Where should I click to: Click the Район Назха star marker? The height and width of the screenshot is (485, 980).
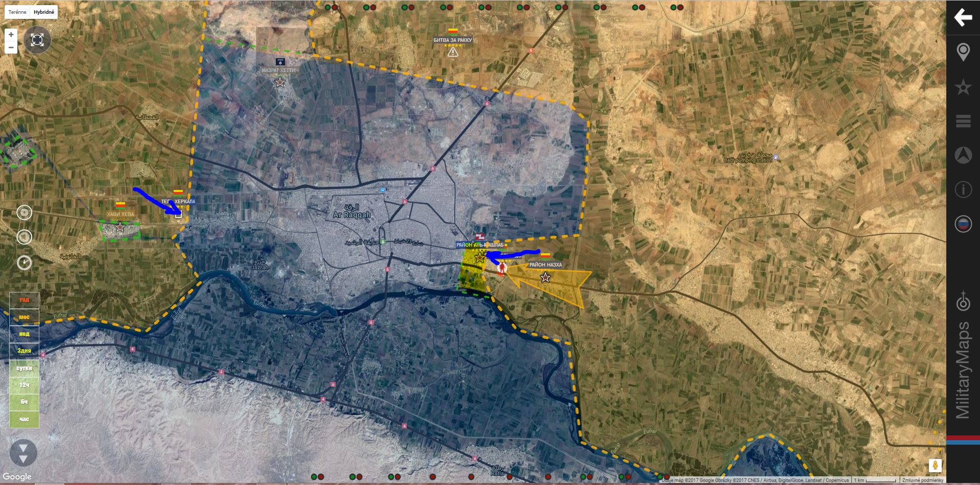545,277
